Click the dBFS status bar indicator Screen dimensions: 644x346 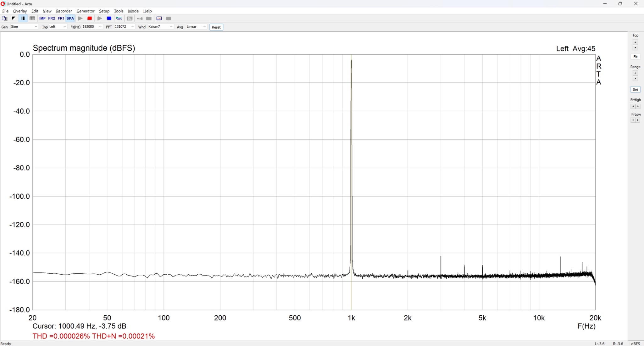pos(636,344)
